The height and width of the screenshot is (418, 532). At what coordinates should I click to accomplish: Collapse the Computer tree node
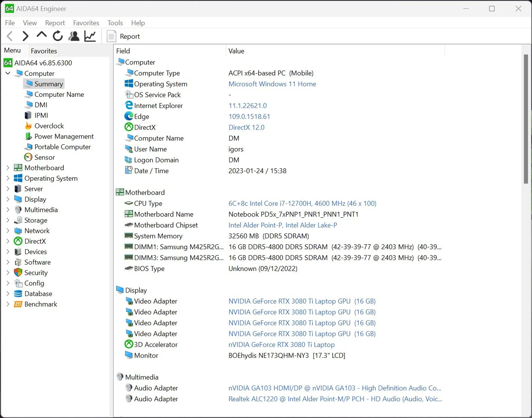pos(8,73)
